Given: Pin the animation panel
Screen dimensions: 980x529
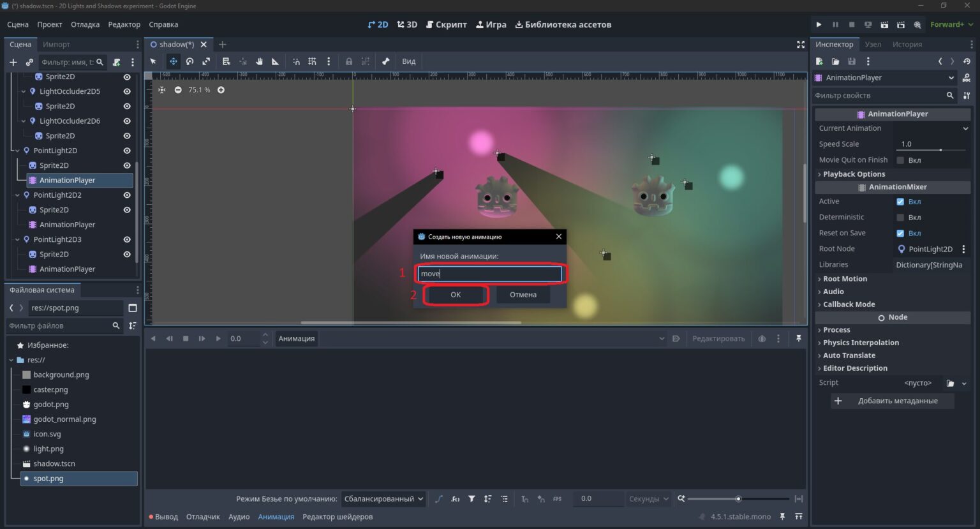Looking at the screenshot, I should click(x=798, y=339).
